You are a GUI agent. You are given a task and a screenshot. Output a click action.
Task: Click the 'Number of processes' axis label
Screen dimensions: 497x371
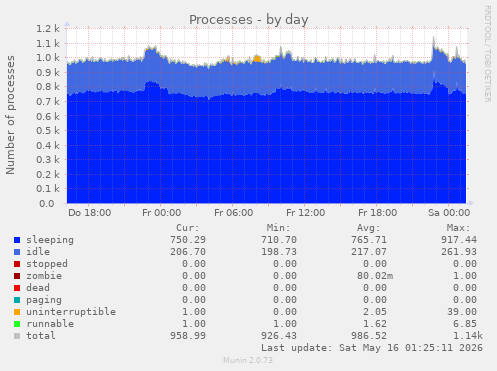click(x=10, y=115)
